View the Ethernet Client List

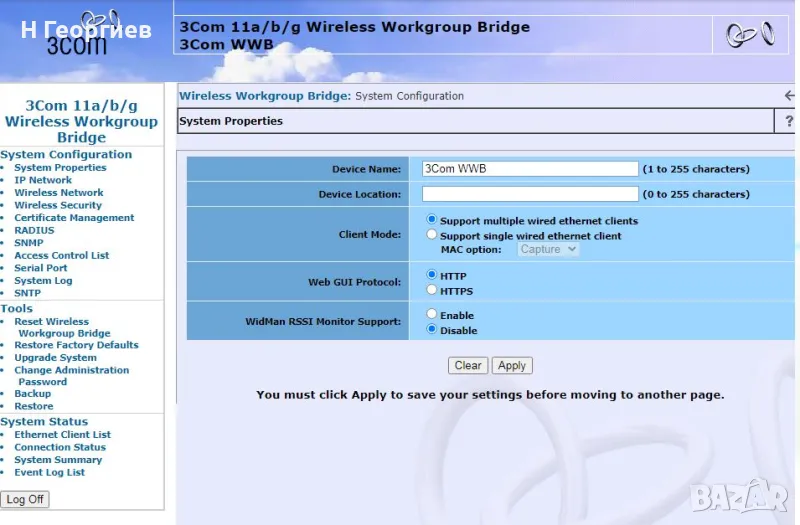click(62, 435)
